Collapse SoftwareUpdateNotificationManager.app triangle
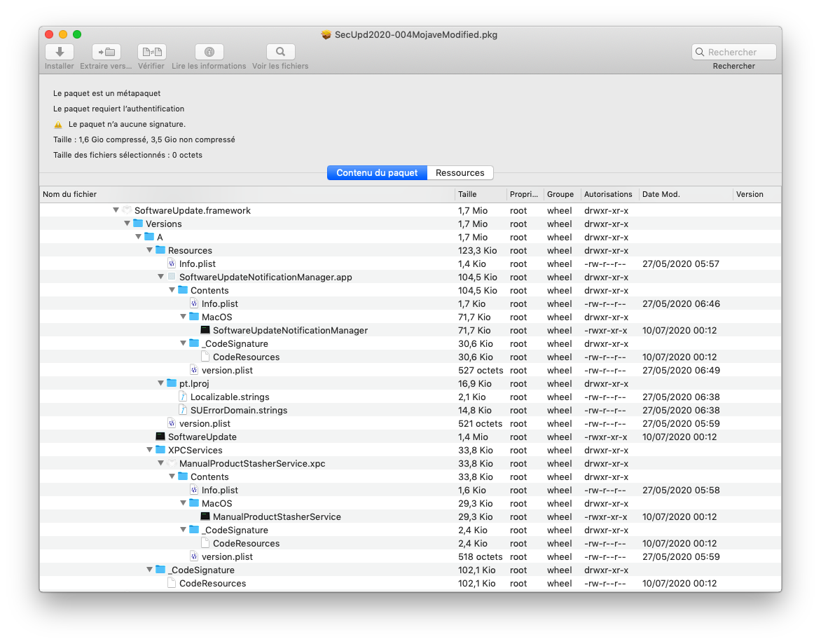The image size is (821, 644). 160,277
